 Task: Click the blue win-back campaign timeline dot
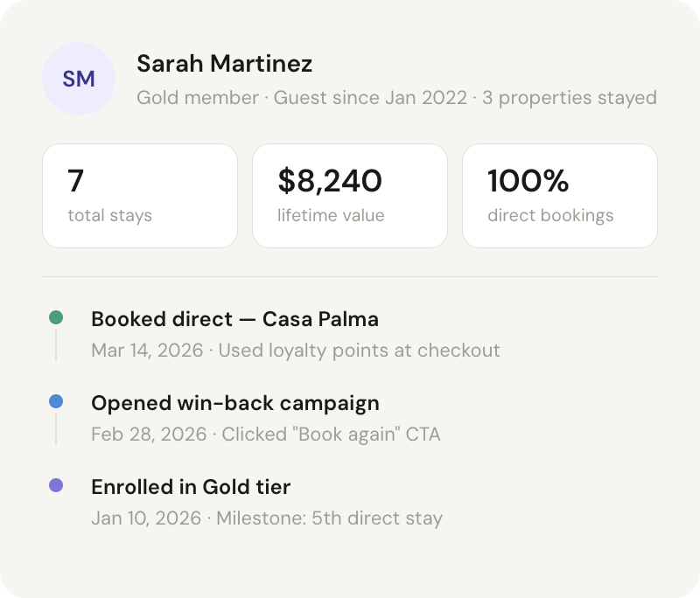(56, 402)
